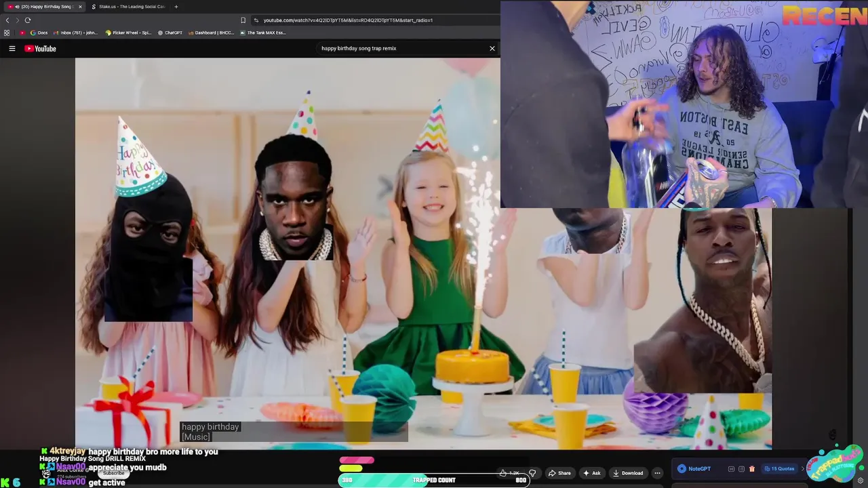Viewport: 868px width, 488px height.
Task: Click the TRAPPED COUNT progress bar
Action: pyautogui.click(x=433, y=480)
